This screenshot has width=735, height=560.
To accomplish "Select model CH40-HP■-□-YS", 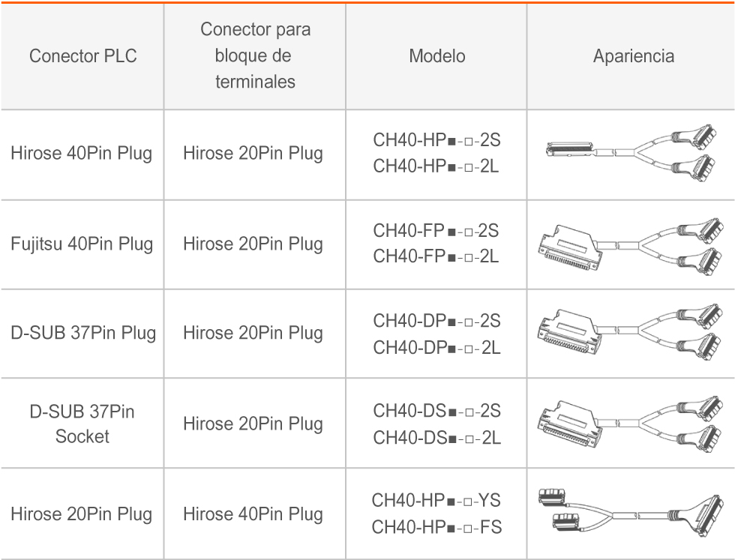I will coord(436,500).
